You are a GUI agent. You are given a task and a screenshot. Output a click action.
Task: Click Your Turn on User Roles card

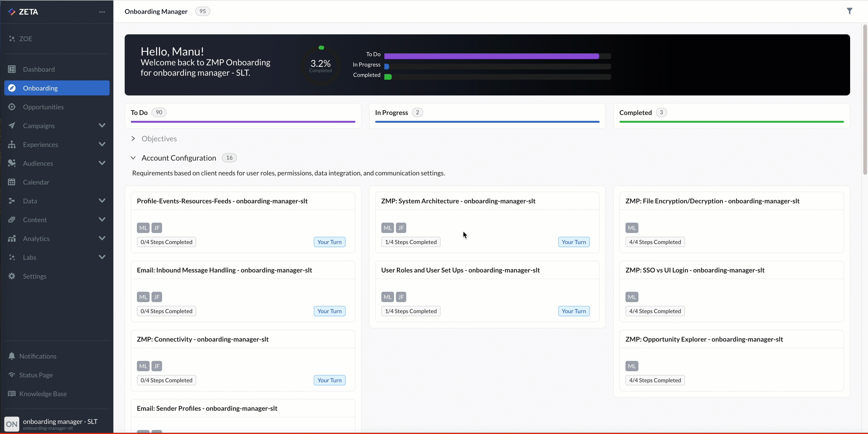point(573,311)
